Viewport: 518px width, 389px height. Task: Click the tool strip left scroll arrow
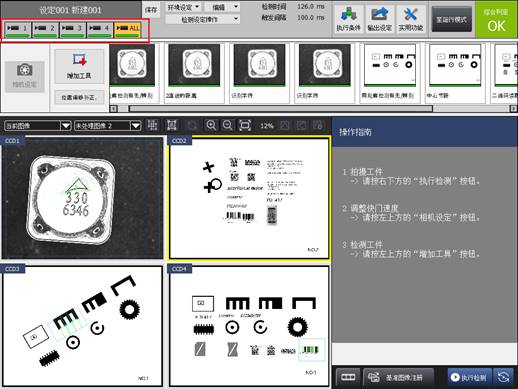(x=113, y=108)
